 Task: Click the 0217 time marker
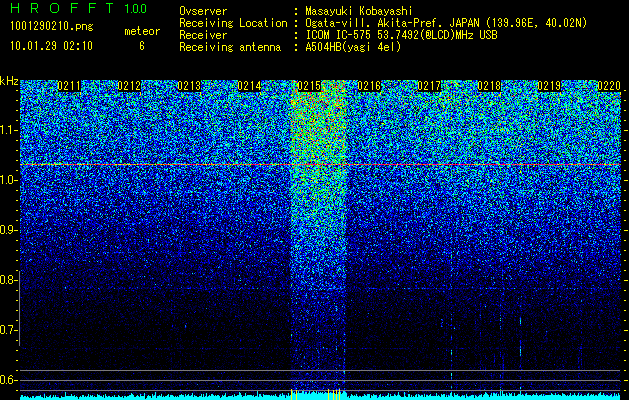[429, 86]
